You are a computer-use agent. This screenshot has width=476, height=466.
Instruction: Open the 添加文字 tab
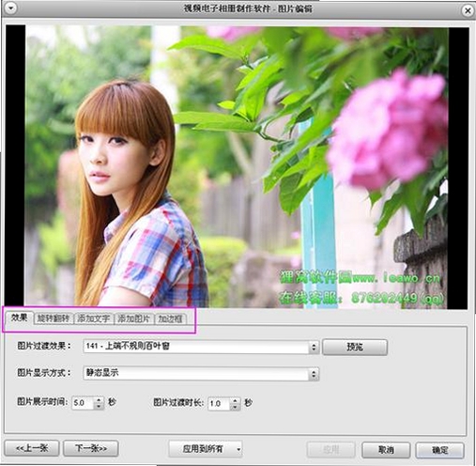[x=94, y=318]
